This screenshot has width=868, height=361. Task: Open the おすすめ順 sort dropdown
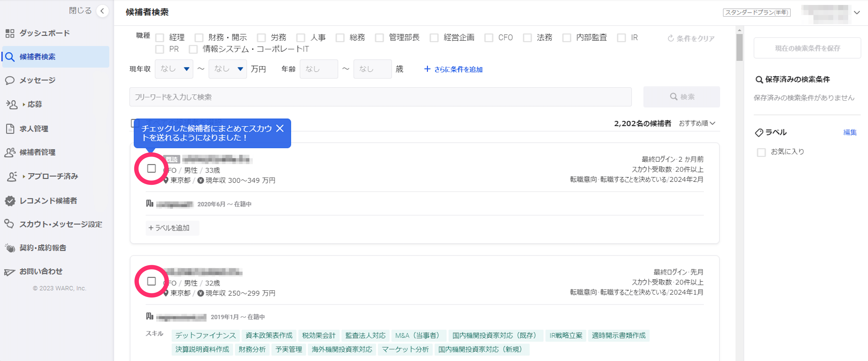(697, 123)
